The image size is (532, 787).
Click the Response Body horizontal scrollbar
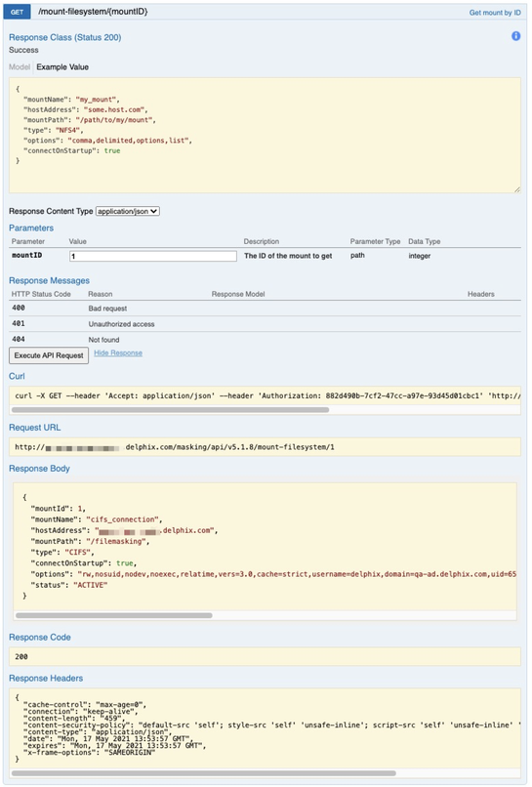pos(114,615)
